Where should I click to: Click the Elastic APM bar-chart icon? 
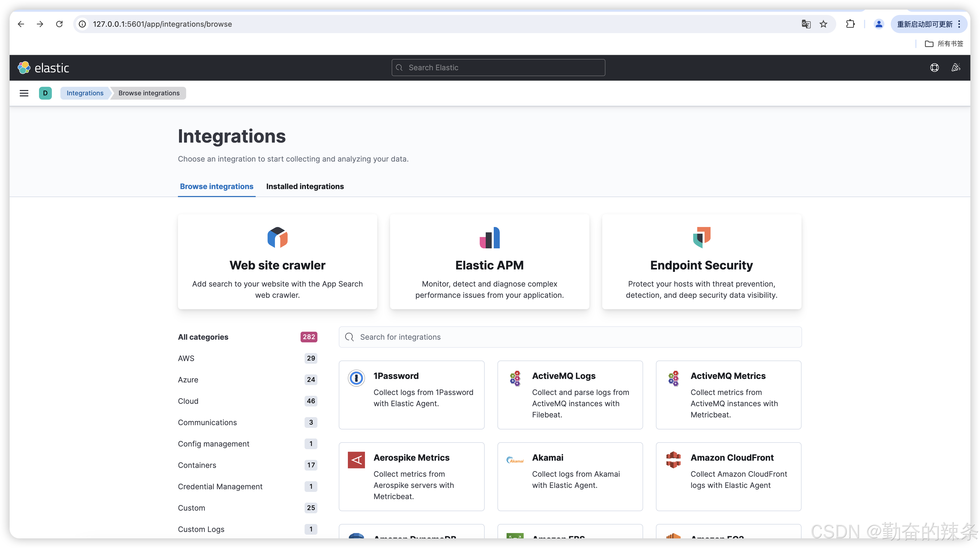[489, 237]
